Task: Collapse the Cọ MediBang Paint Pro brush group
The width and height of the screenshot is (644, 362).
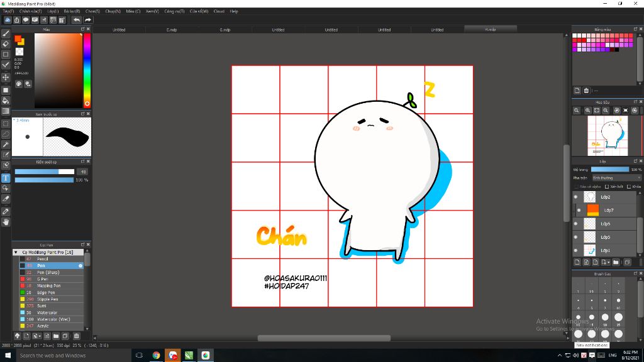Action: click(x=16, y=252)
